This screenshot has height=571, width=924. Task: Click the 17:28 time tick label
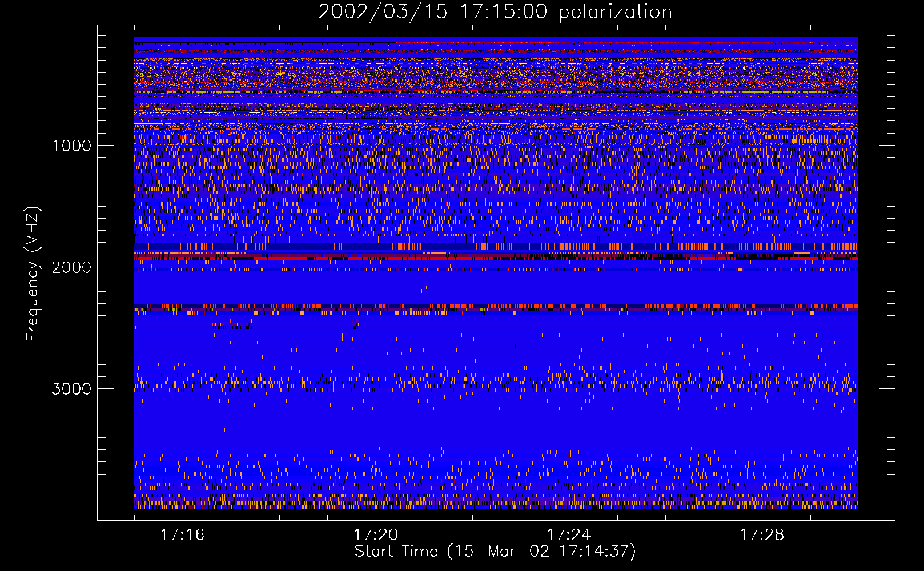pyautogui.click(x=762, y=535)
